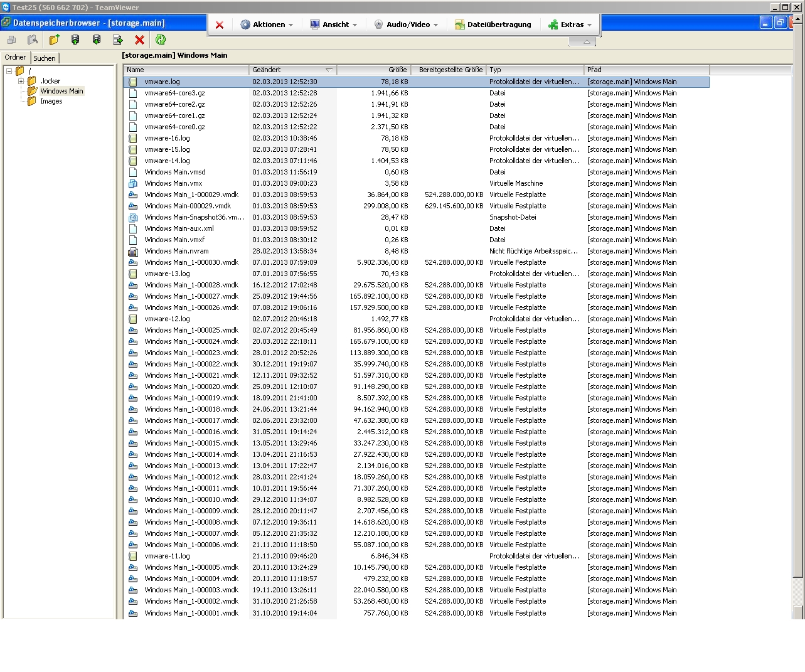
Task: Click icon of Windows Main-Snapshot36 file
Action: tap(133, 217)
